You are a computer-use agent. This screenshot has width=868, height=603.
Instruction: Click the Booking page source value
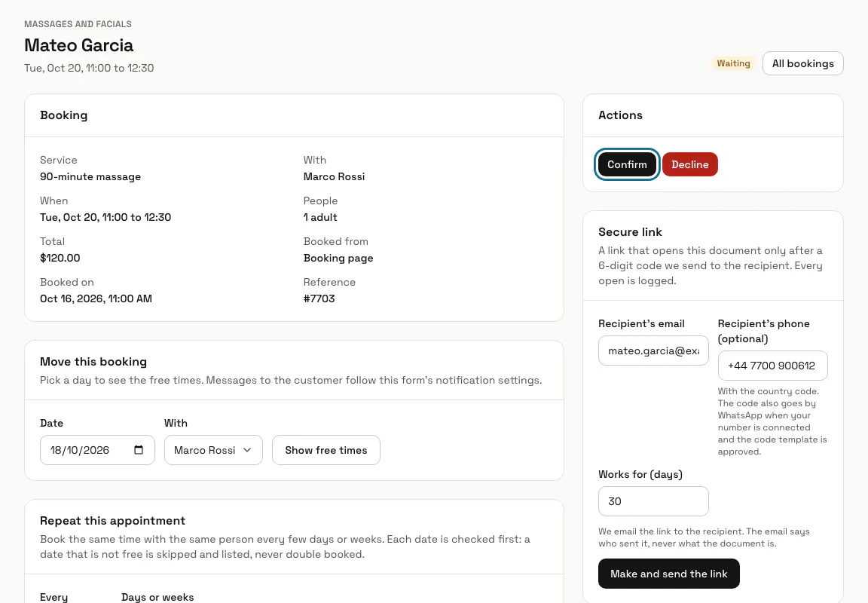pyautogui.click(x=338, y=258)
